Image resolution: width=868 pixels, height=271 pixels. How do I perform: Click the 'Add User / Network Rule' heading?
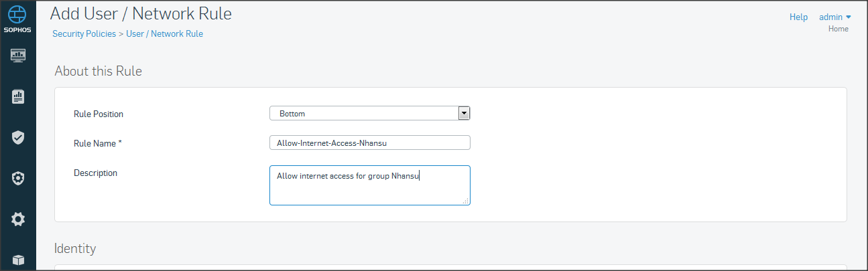(141, 13)
